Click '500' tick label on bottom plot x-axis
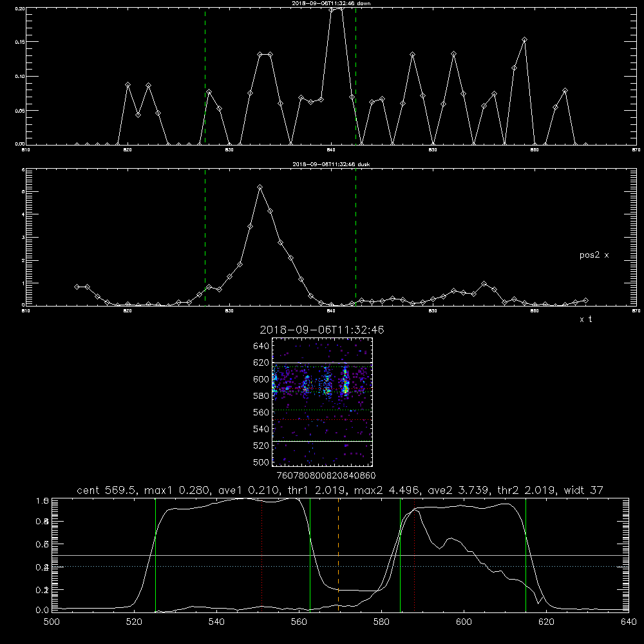 pos(52,622)
